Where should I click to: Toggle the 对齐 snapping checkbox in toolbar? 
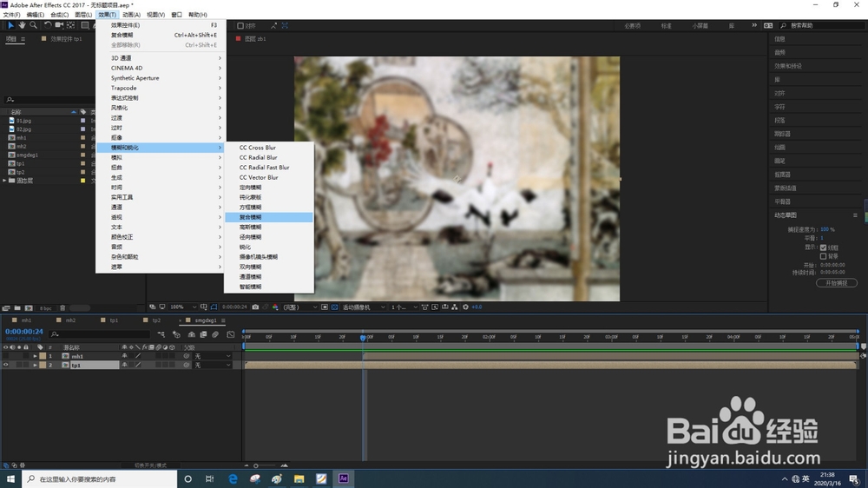pyautogui.click(x=240, y=25)
